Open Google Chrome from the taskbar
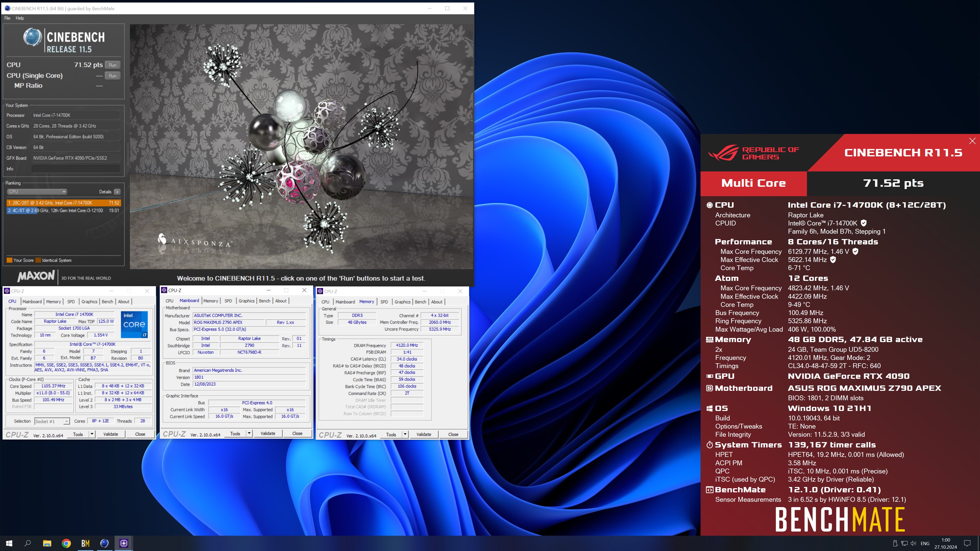This screenshot has height=551, width=980. pyautogui.click(x=66, y=543)
